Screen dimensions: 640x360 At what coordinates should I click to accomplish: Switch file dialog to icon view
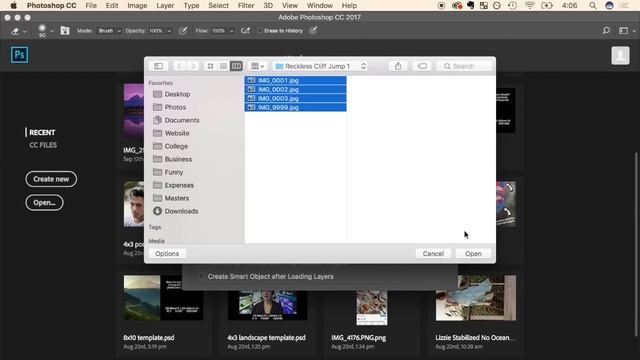[210, 66]
